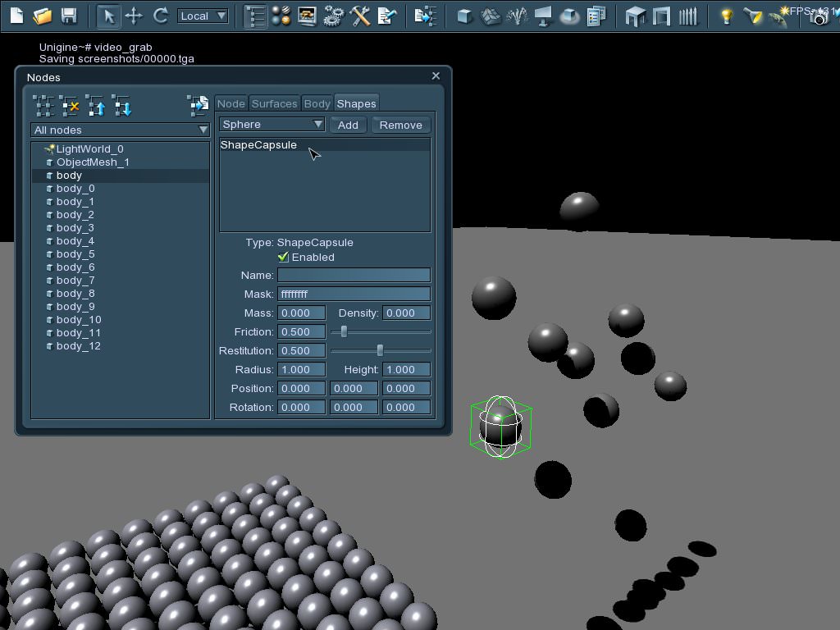Add the fence-like barrier icon
This screenshot has height=630, width=840.
[x=688, y=16]
